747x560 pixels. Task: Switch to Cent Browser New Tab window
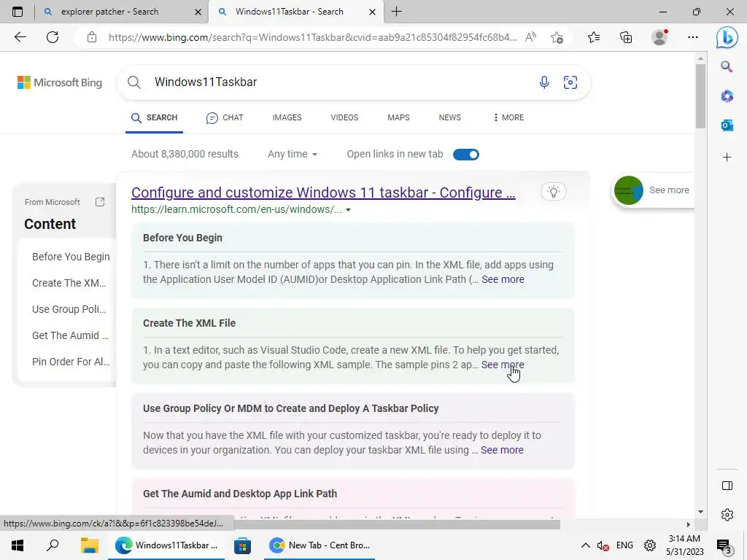pyautogui.click(x=320, y=545)
